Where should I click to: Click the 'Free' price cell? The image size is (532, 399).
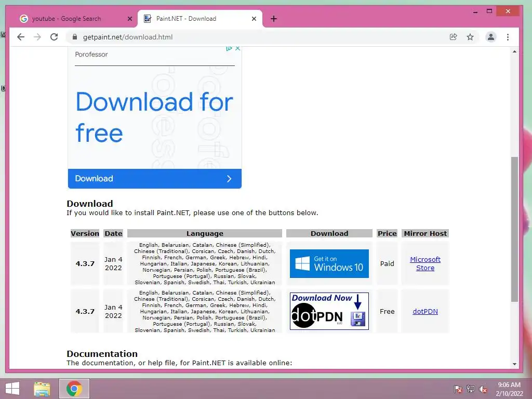pyautogui.click(x=387, y=312)
